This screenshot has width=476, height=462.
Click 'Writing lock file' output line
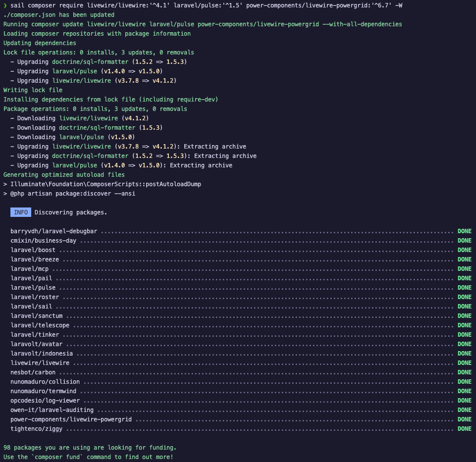[x=33, y=90]
